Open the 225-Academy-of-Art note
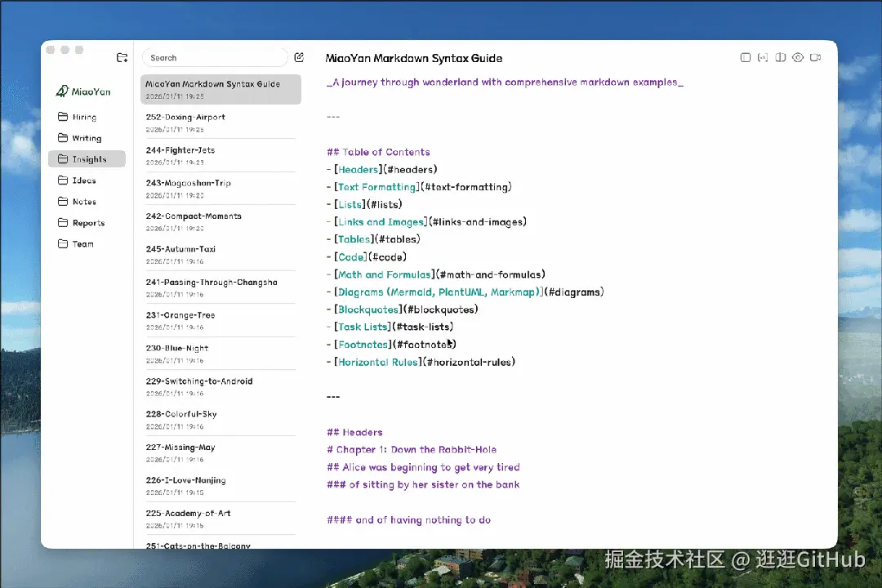The width and height of the screenshot is (882, 588). [x=220, y=519]
